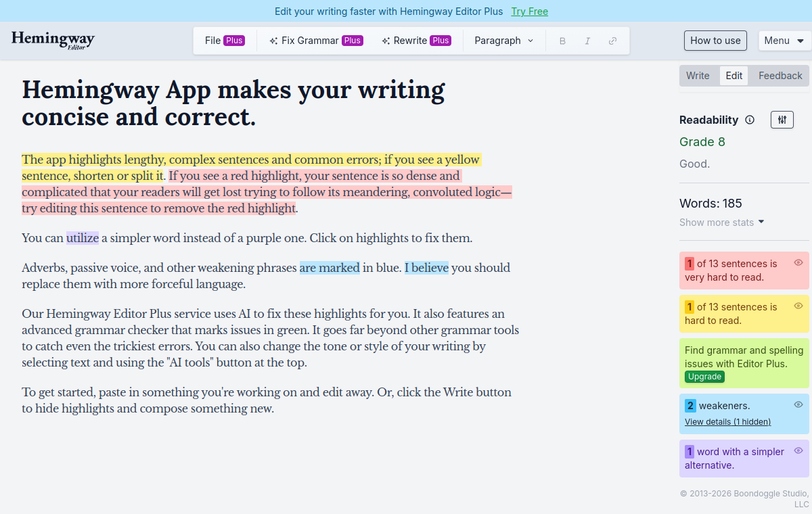Click the sparkle icon beside Fix Grammar
The height and width of the screenshot is (514, 812).
(273, 41)
